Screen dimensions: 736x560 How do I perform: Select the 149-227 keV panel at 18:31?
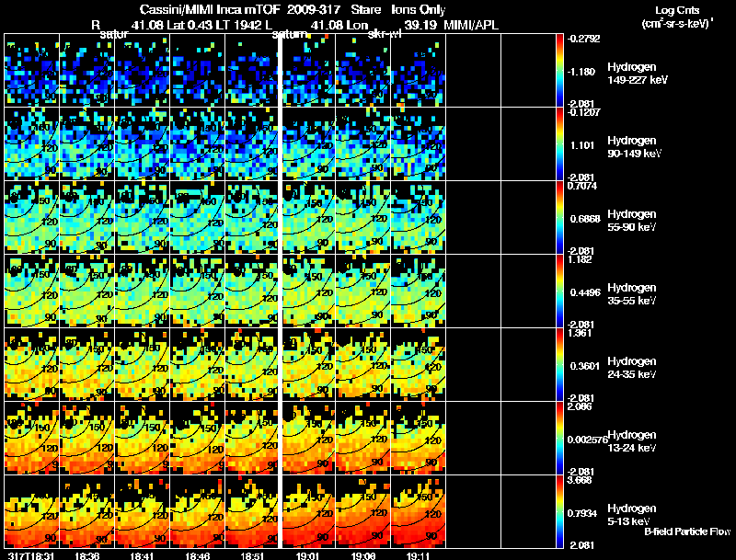pos(32,71)
